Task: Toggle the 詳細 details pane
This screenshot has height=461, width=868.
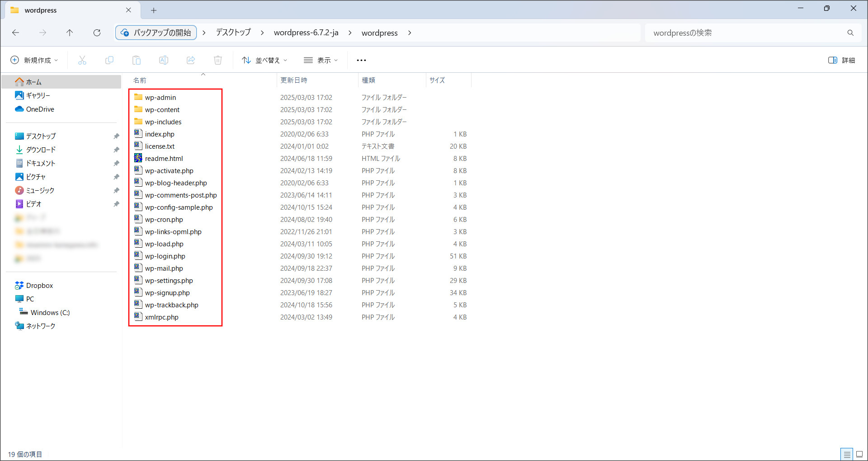Action: pyautogui.click(x=841, y=60)
